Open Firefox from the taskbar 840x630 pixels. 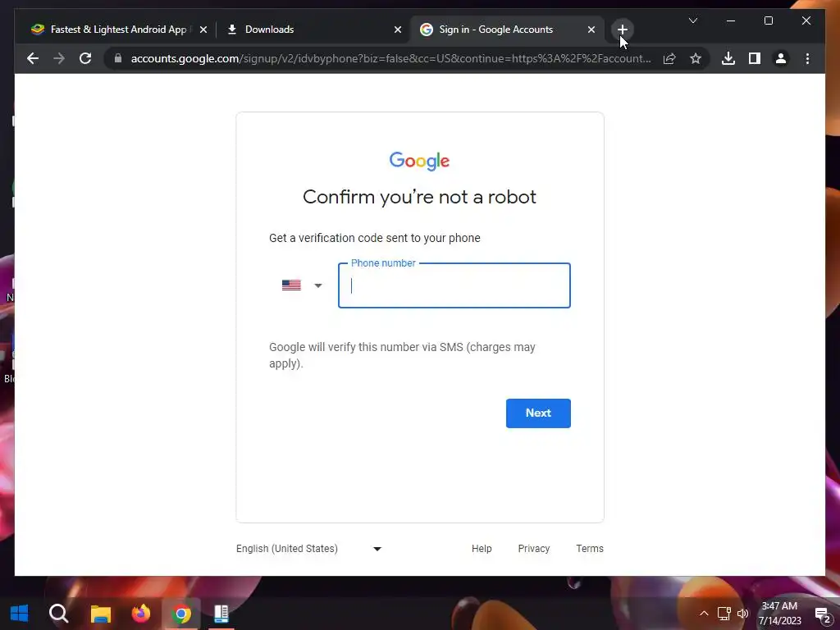pyautogui.click(x=141, y=614)
